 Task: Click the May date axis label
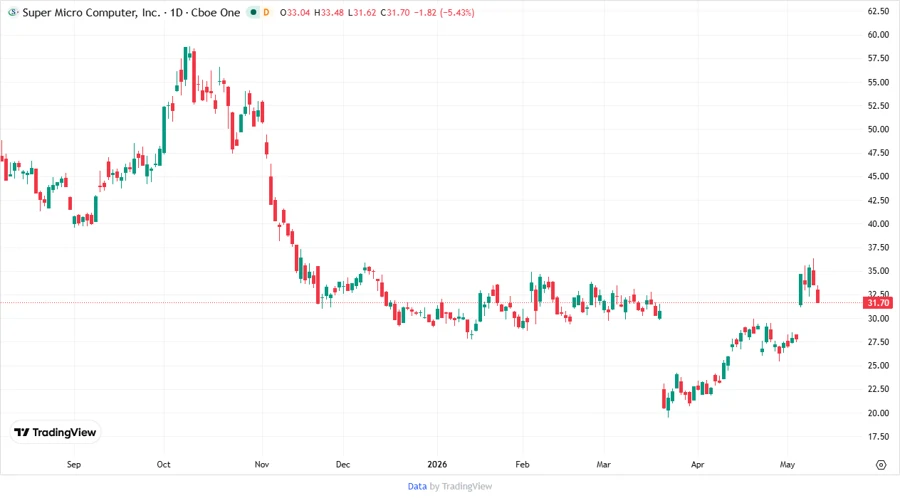(788, 464)
